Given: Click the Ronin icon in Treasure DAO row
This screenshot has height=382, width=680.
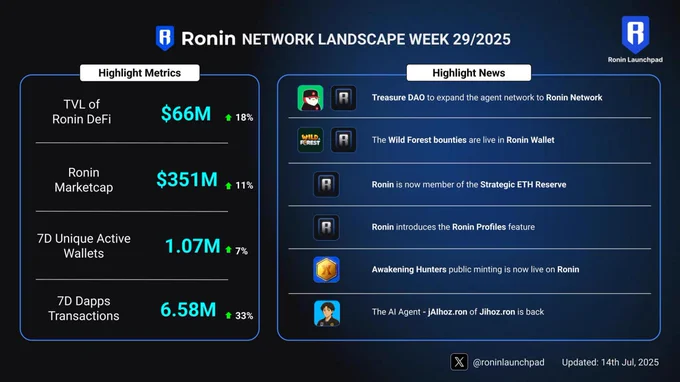Looking at the screenshot, I should tap(343, 98).
